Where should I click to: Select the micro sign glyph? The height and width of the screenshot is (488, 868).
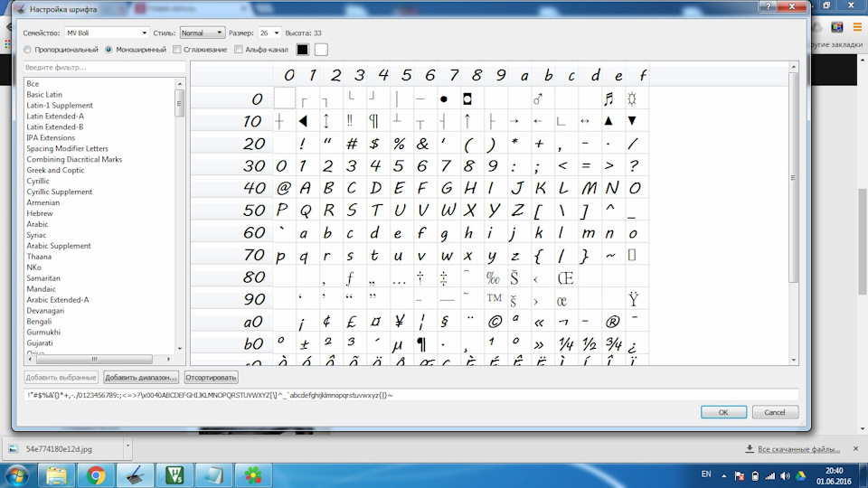tap(398, 345)
